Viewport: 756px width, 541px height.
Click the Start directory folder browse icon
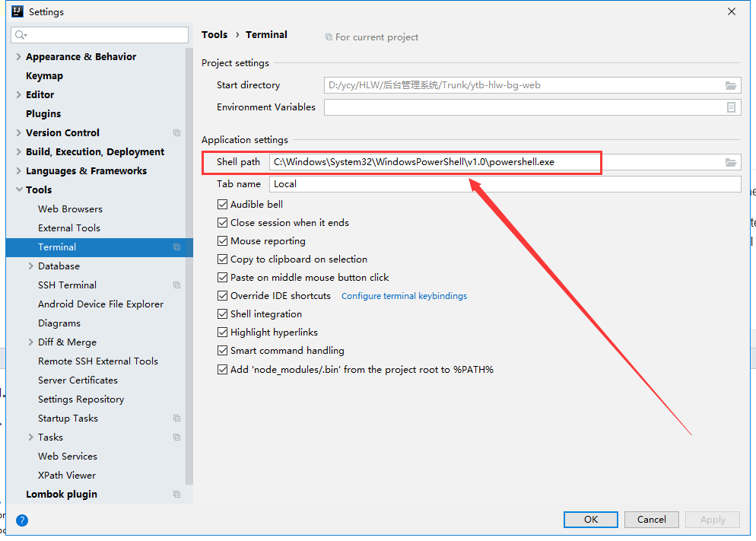[x=730, y=85]
